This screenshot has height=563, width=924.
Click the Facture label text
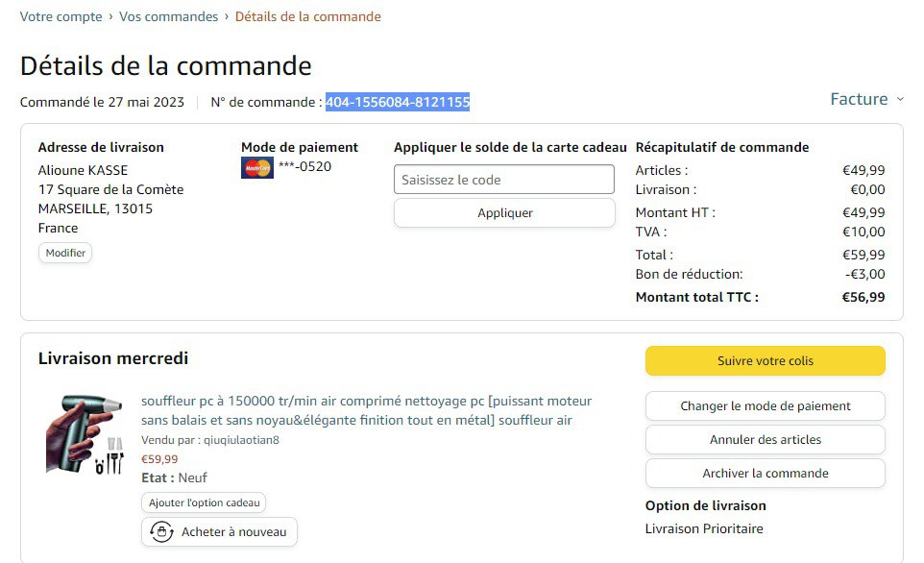[x=859, y=99]
